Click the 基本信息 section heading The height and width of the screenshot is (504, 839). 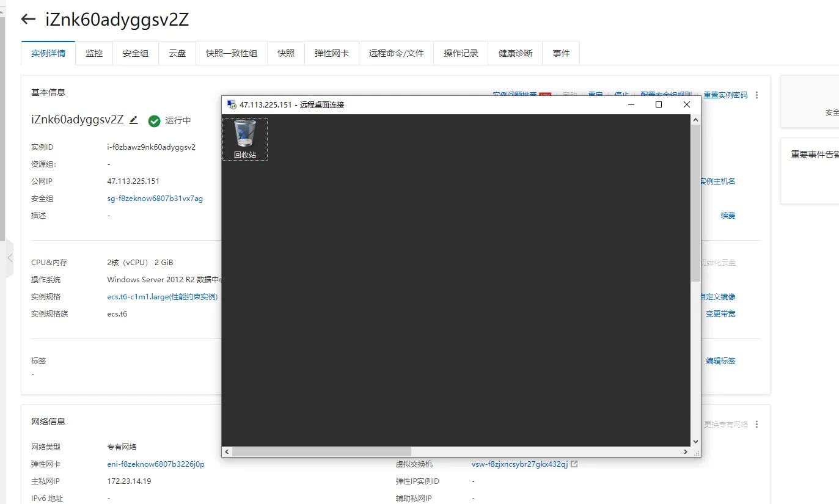tap(48, 92)
